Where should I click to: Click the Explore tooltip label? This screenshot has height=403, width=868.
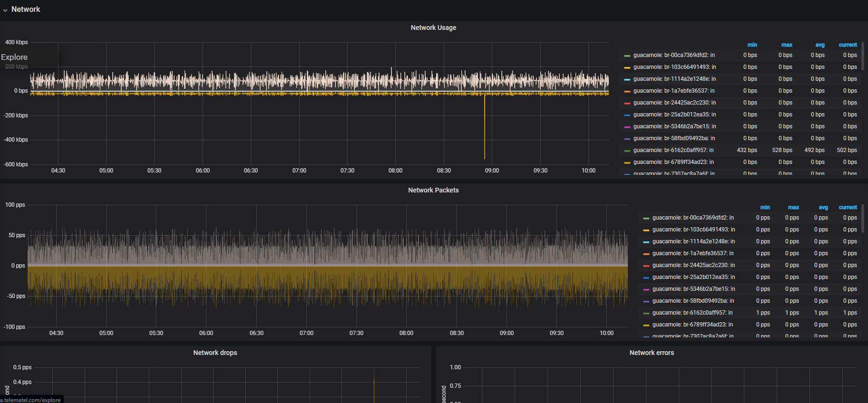click(x=14, y=57)
